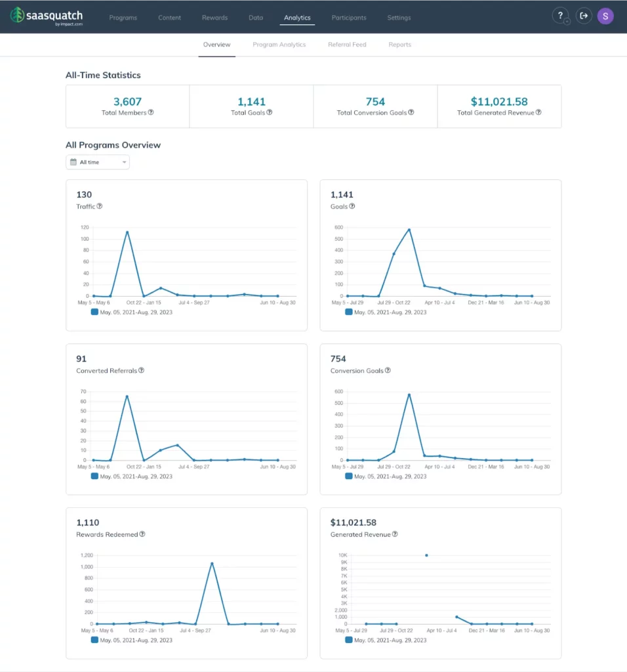Click info icon next to Rewards Redeemed
This screenshot has width=627, height=672.
142,534
